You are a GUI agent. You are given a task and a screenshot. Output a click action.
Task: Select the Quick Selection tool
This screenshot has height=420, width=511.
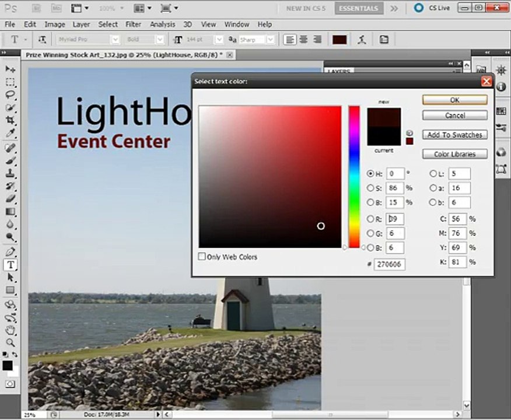point(10,107)
